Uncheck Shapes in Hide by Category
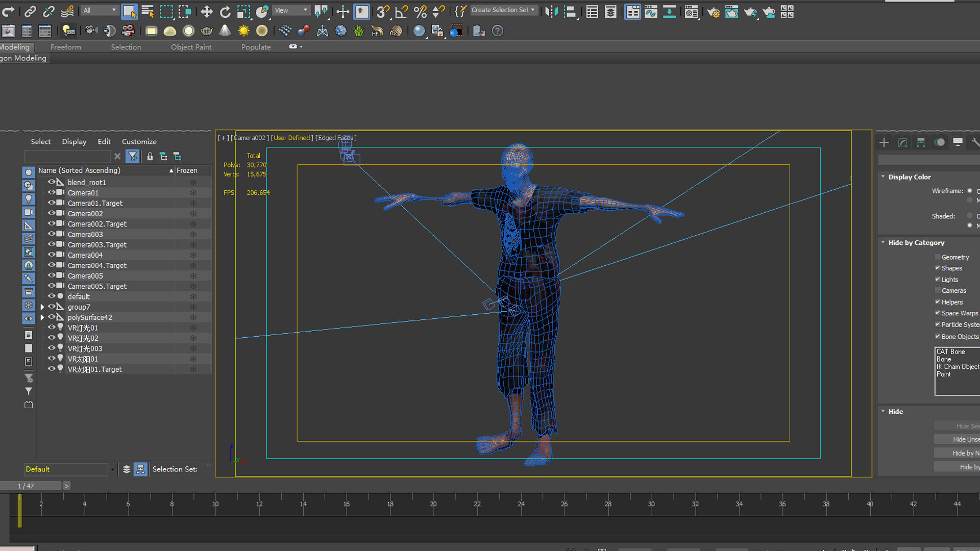Viewport: 980px width, 551px height. [937, 268]
